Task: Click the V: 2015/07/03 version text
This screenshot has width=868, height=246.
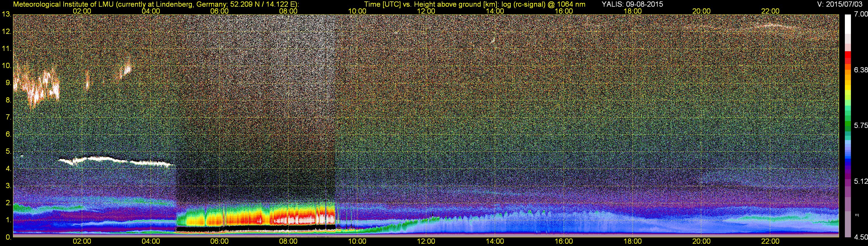Action: (x=839, y=4)
